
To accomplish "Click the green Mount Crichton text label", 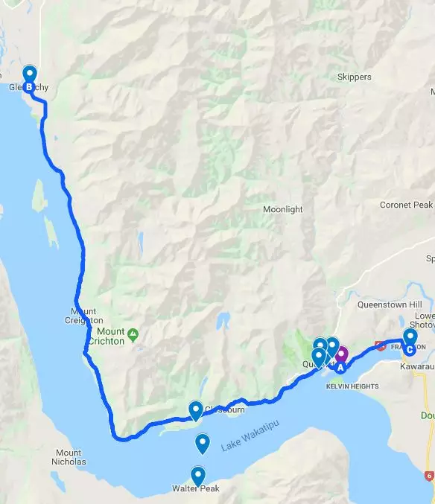I will pos(107,336).
